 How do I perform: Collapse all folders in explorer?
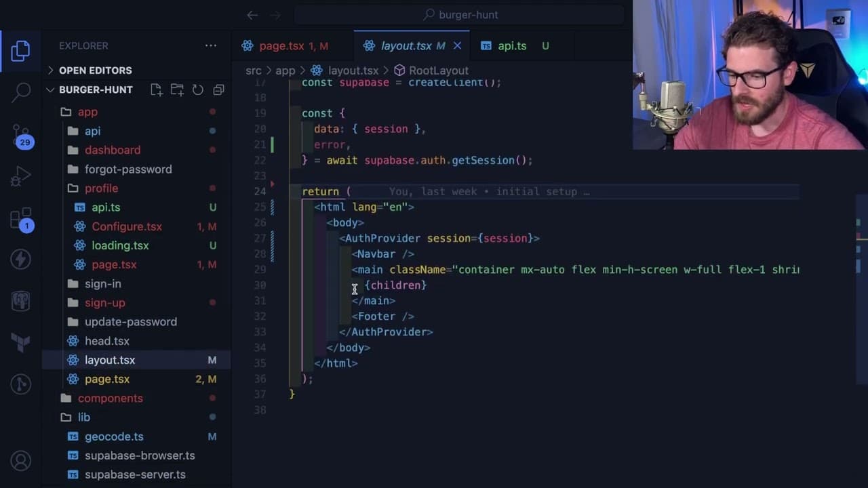click(x=218, y=89)
